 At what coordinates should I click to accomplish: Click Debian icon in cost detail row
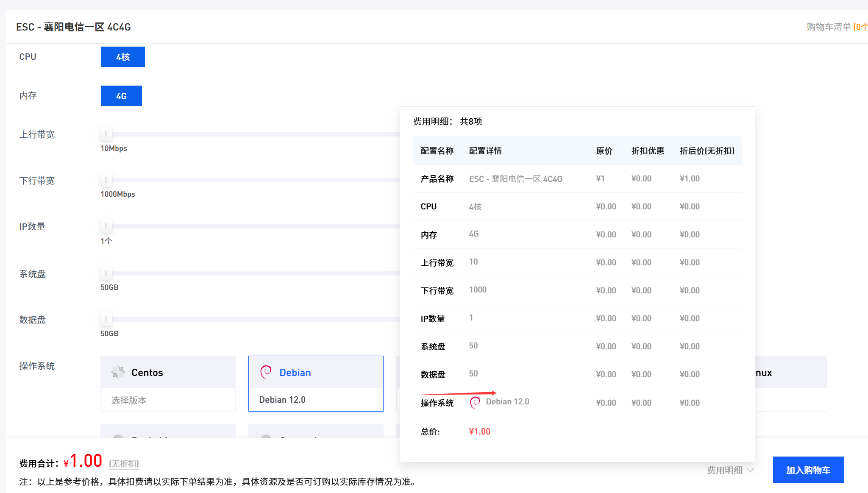click(475, 402)
